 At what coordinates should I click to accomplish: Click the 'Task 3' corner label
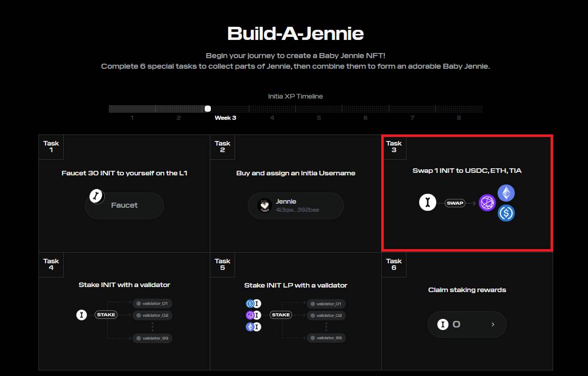(x=394, y=147)
